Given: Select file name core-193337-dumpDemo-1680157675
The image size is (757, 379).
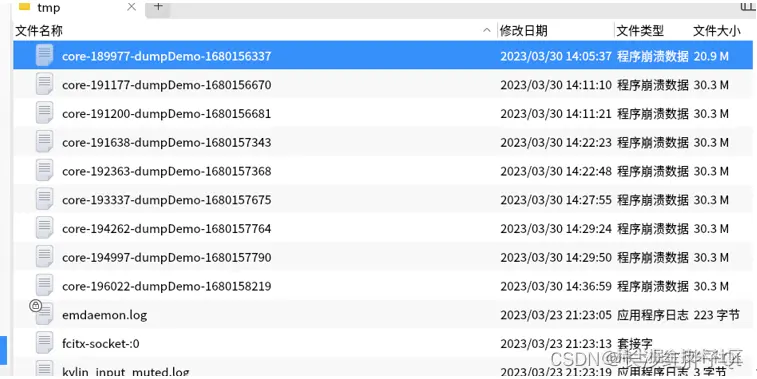Looking at the screenshot, I should pyautogui.click(x=167, y=200).
